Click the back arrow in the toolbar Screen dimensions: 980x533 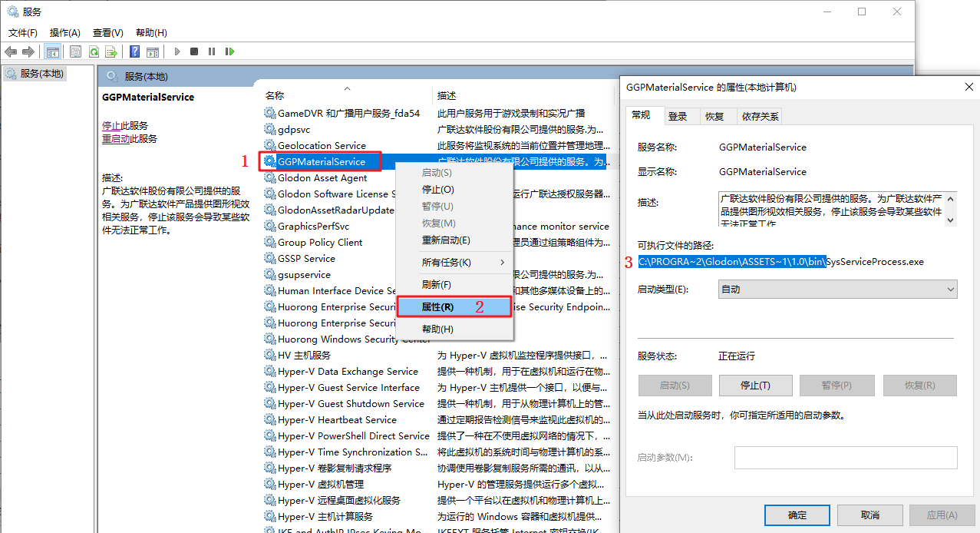coord(10,51)
